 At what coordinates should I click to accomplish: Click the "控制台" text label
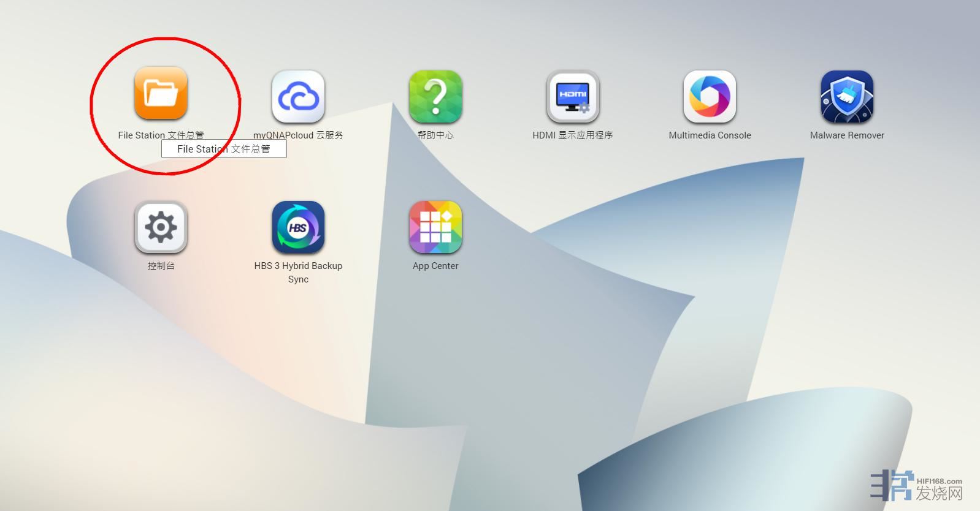click(x=161, y=266)
